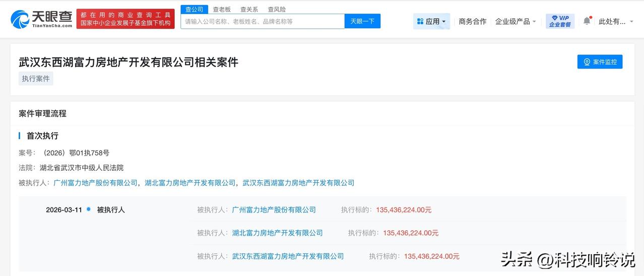Click the page title 武汉东西湖富力房地产开发有限公司相关案件
644x276 pixels.
(128, 62)
